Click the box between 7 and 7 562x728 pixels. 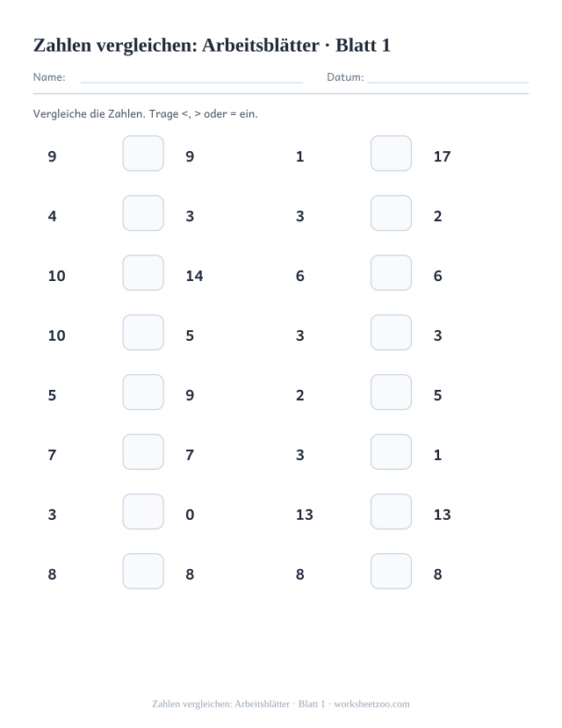pos(143,451)
